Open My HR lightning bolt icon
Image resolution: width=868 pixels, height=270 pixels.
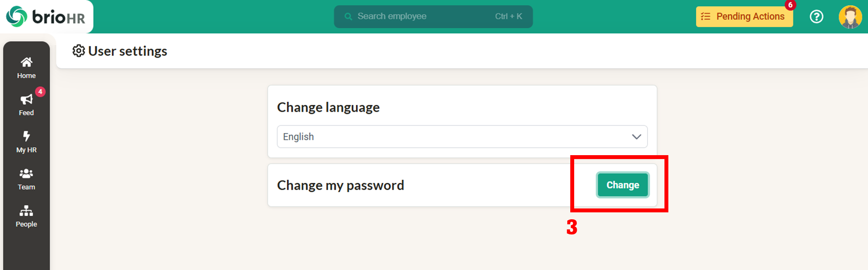26,136
